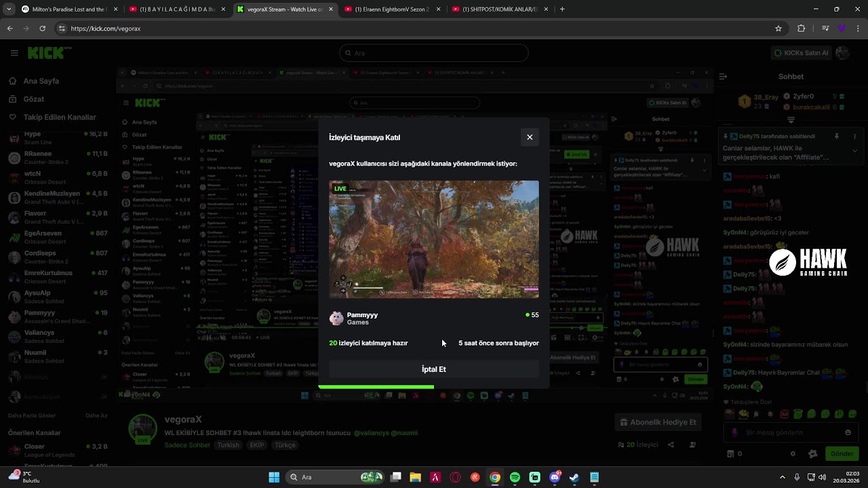This screenshot has height=488, width=868.
Task: Click the EmreKurtulmus channel avatar
Action: (x=14, y=277)
